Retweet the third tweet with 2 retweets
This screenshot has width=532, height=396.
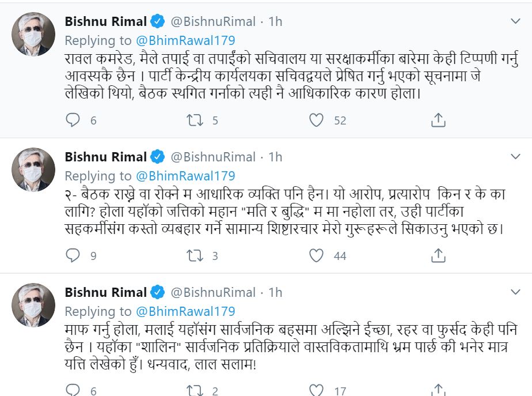click(x=193, y=390)
